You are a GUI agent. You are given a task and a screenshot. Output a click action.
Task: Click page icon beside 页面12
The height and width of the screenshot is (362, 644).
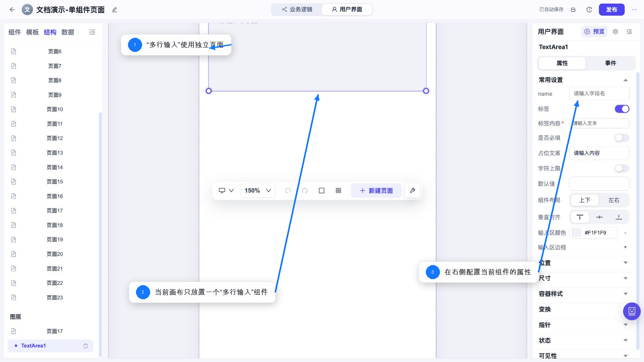14,138
